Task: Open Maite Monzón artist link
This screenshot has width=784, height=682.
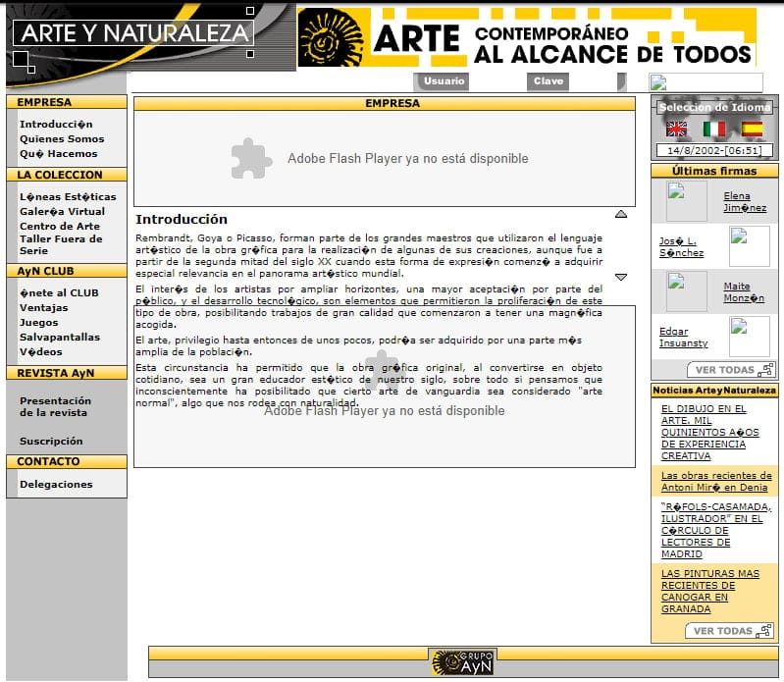Action: tap(744, 292)
